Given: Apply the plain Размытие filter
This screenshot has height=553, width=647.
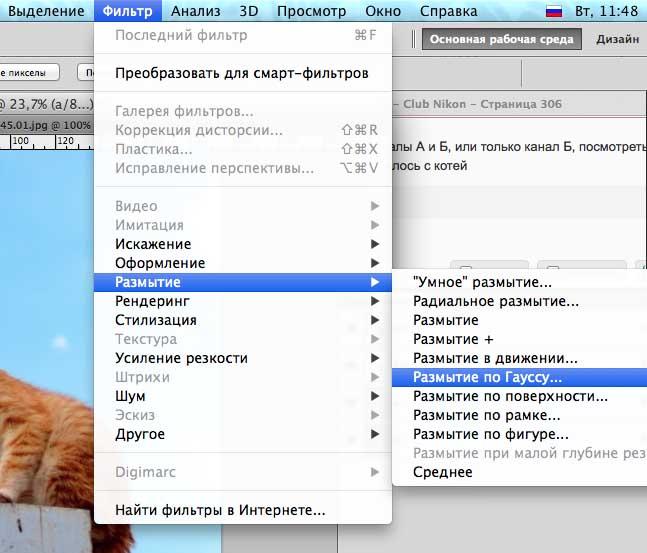Looking at the screenshot, I should 519,320.
